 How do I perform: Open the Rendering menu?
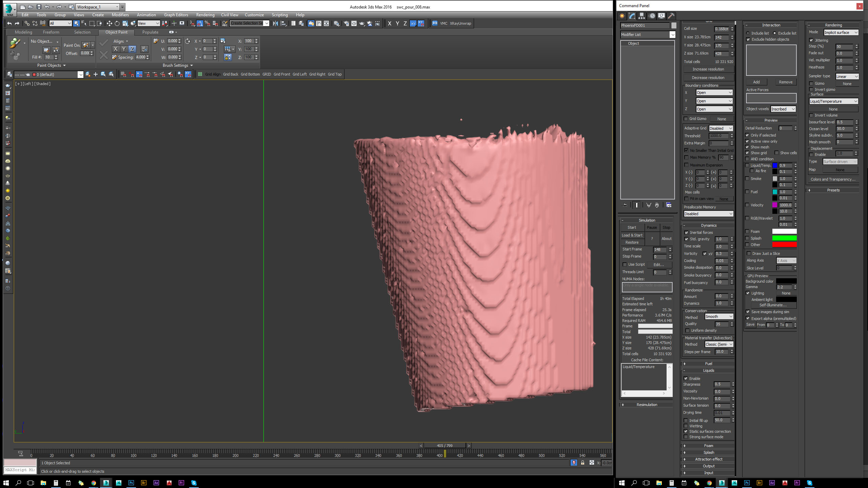(x=205, y=15)
